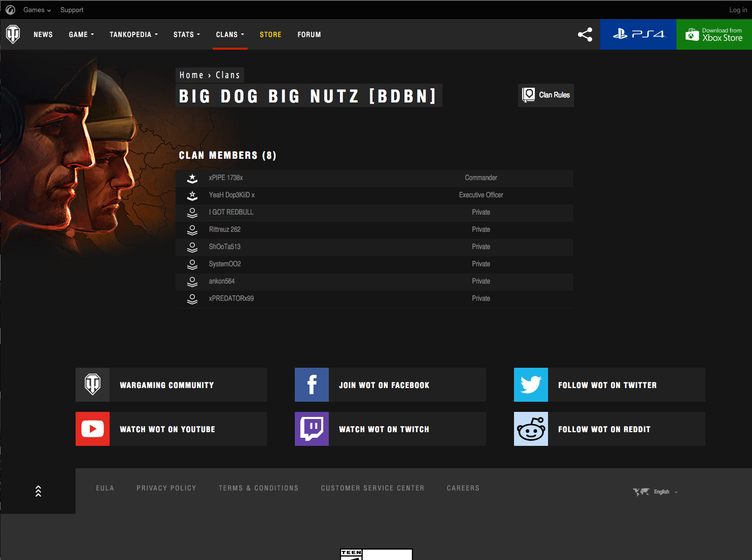752x560 pixels.
Task: Open the English language selector
Action: pos(665,492)
